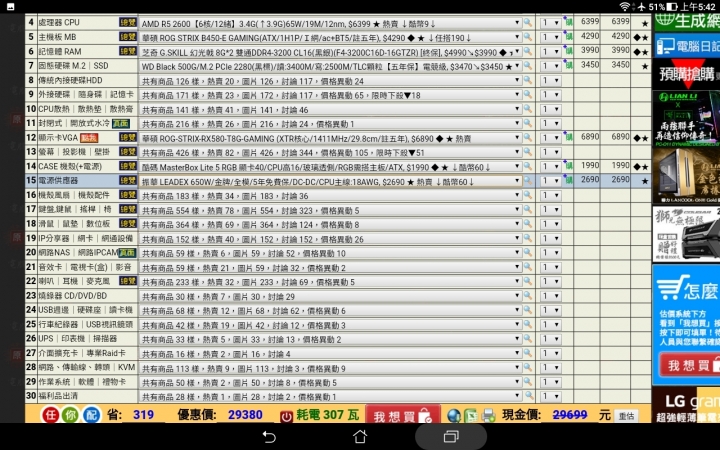Tap the red 我想買 button in bottom bar
Screen dimensions: 720x450
point(403,416)
